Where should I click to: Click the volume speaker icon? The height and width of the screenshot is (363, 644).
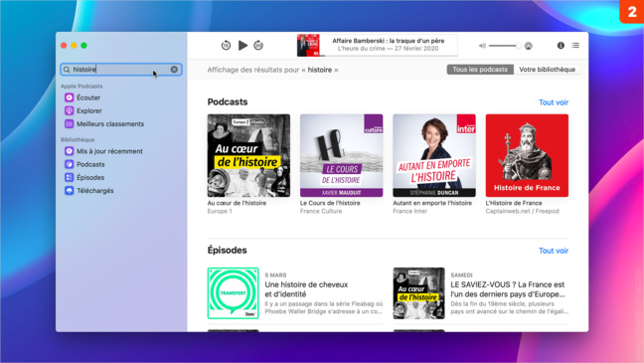(x=482, y=46)
